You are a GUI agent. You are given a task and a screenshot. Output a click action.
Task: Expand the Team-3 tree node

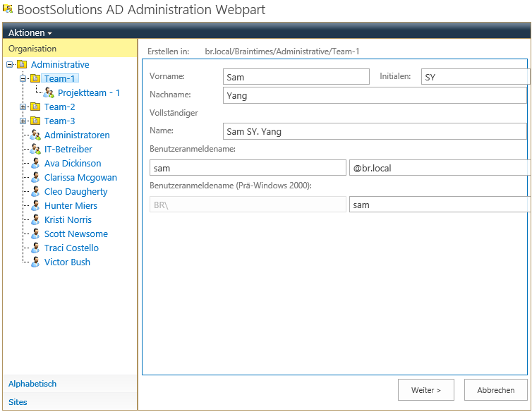pyautogui.click(x=23, y=121)
